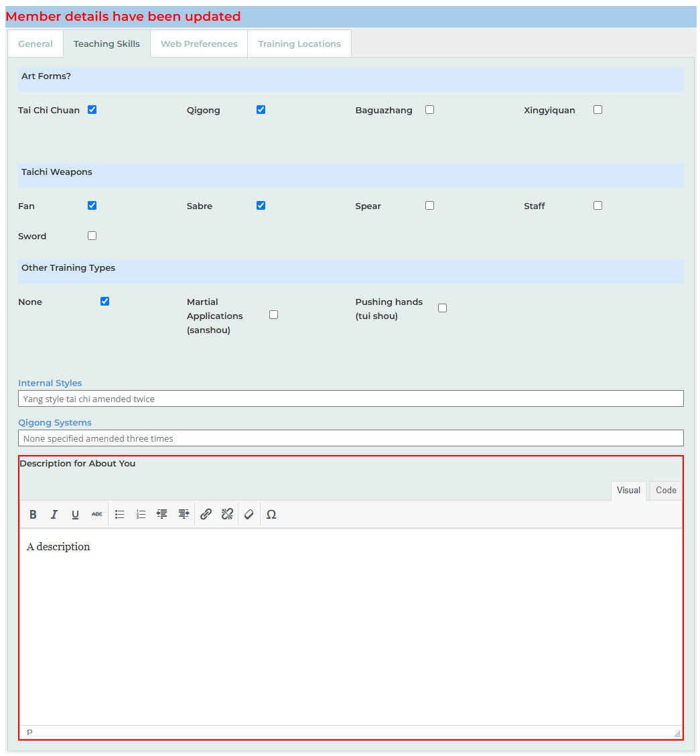Insert a numbered list
This screenshot has height=756, width=700.
[x=141, y=515]
